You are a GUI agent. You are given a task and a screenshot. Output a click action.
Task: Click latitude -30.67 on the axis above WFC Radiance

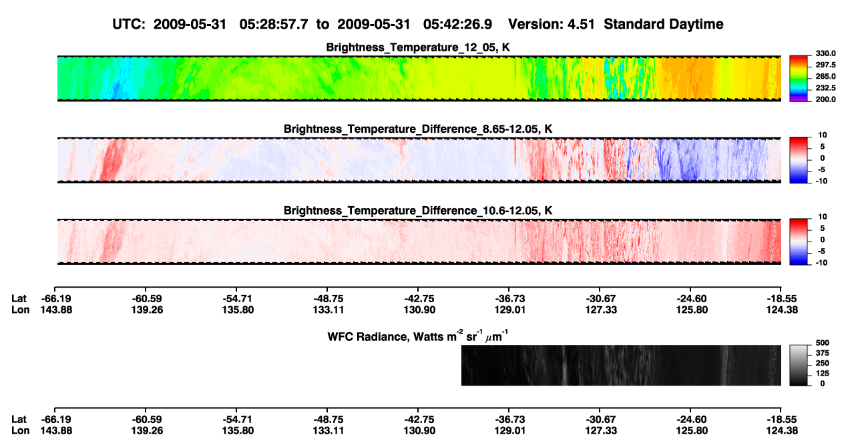[600, 299]
